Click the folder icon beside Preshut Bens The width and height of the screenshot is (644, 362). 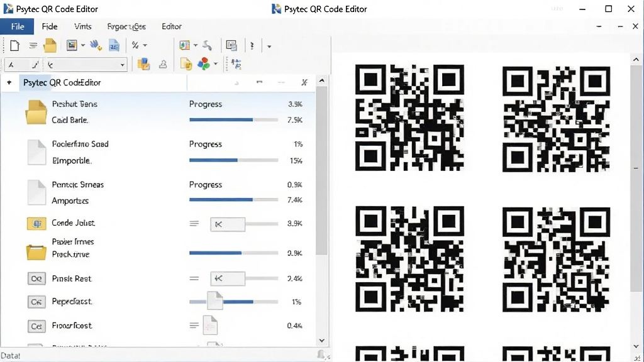tap(36, 112)
